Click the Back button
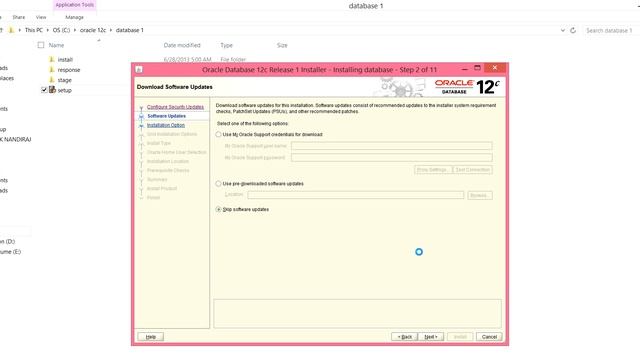The height and width of the screenshot is (360, 640). coord(404,337)
